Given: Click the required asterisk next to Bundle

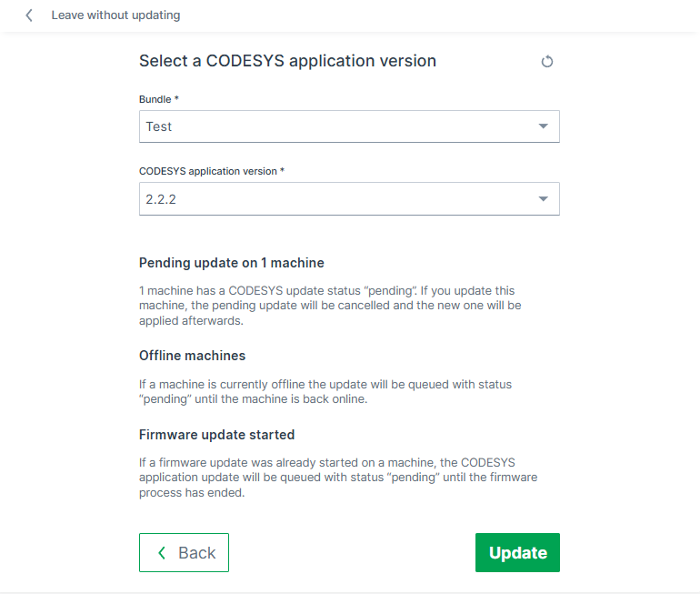Looking at the screenshot, I should (x=176, y=98).
